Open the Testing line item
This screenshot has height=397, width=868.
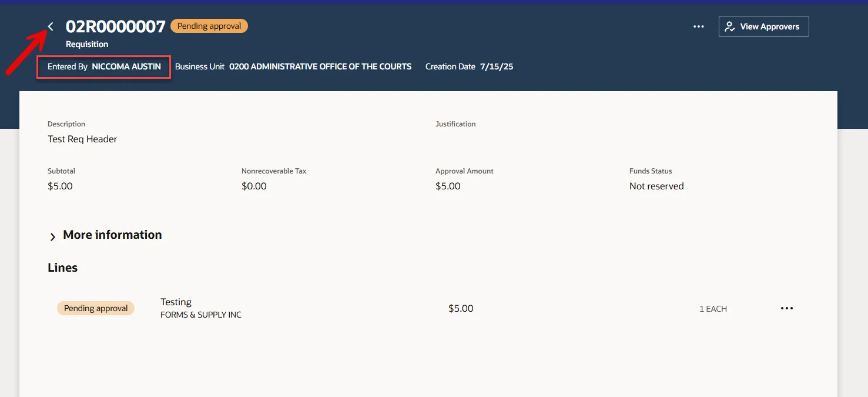pyautogui.click(x=176, y=302)
